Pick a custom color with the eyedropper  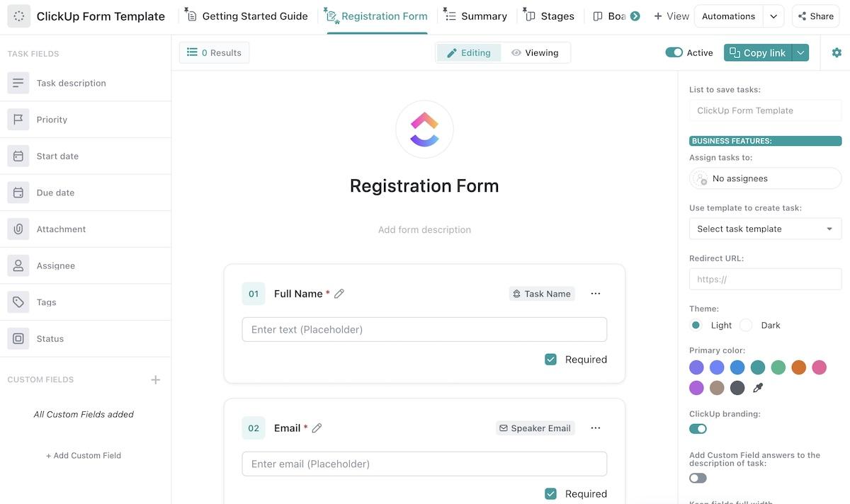(758, 388)
